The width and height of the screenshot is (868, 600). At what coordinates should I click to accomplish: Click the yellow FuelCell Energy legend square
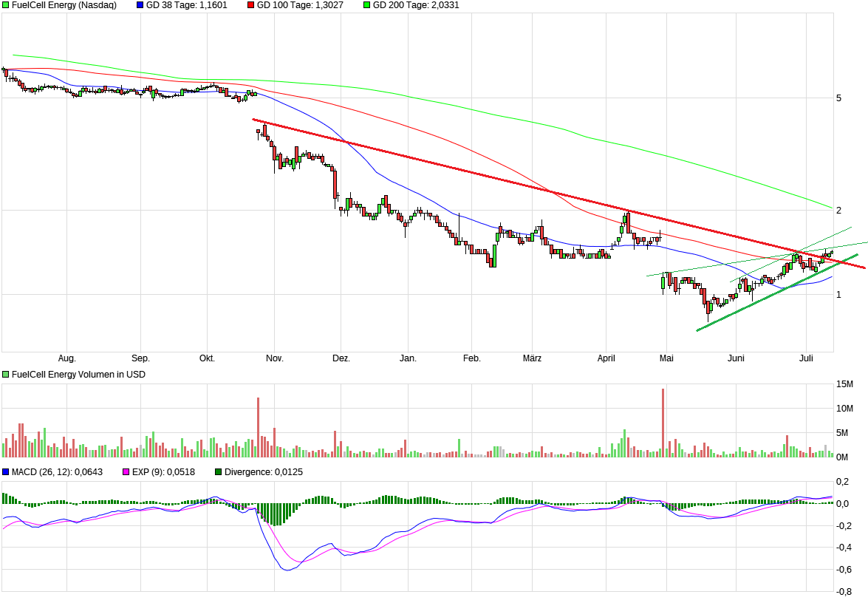point(6,6)
